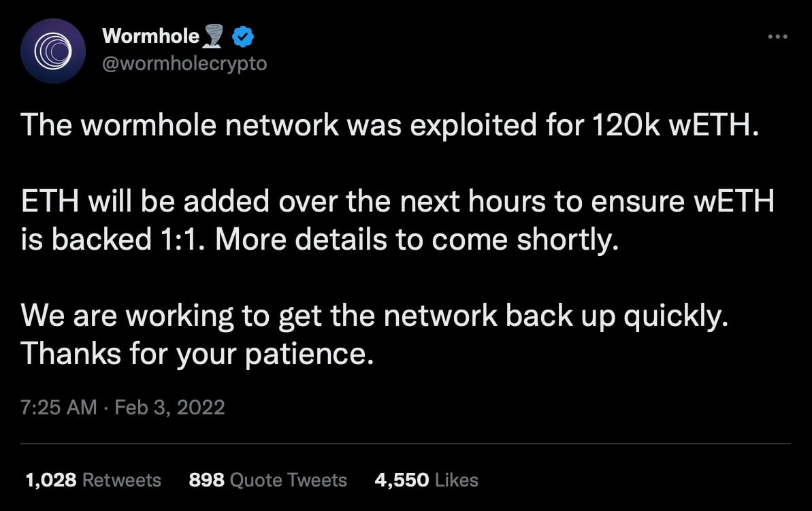This screenshot has width=812, height=511.
Task: Click the blue verified checkmark badge
Action: tap(243, 37)
